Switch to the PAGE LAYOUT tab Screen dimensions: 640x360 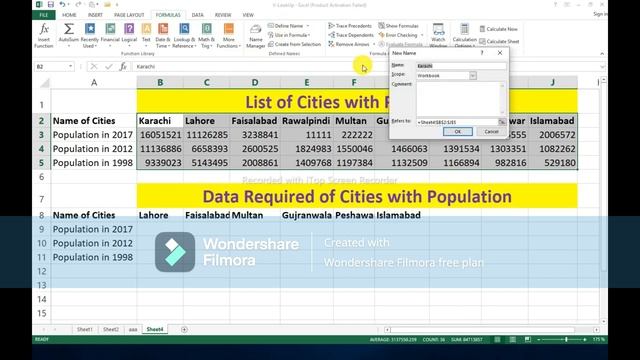tap(129, 15)
